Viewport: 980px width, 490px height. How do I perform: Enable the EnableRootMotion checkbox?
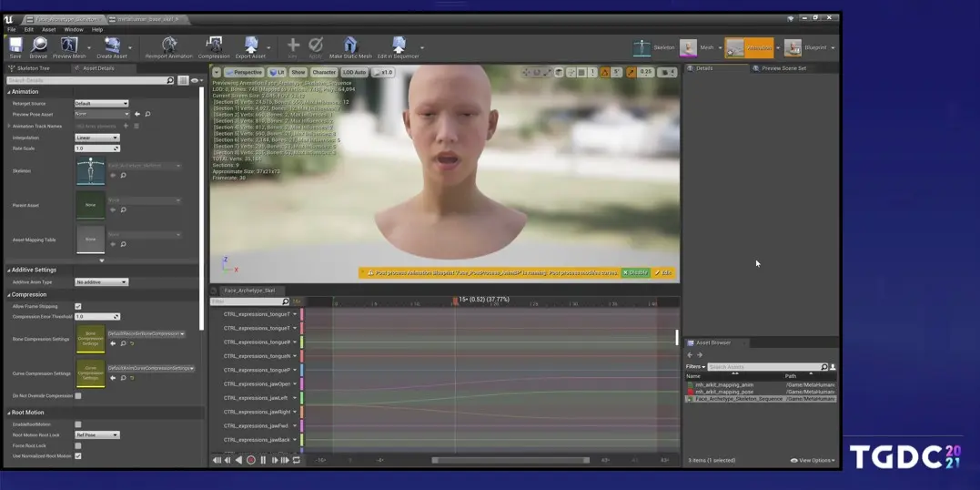[78, 424]
